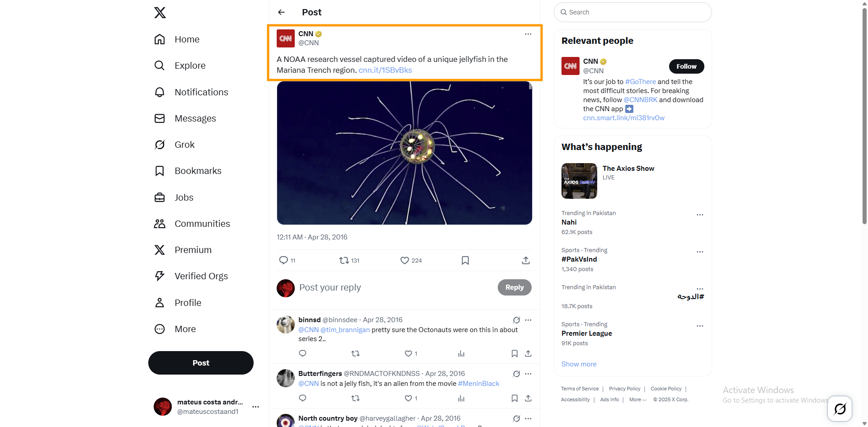Like the CNN jellyfish post
Viewport: 868px width, 427px height.
405,260
